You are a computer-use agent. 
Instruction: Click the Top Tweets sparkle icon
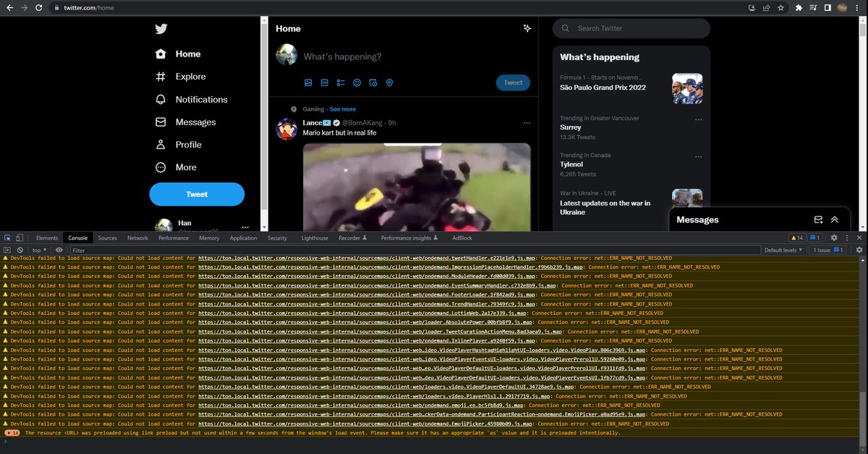(527, 28)
